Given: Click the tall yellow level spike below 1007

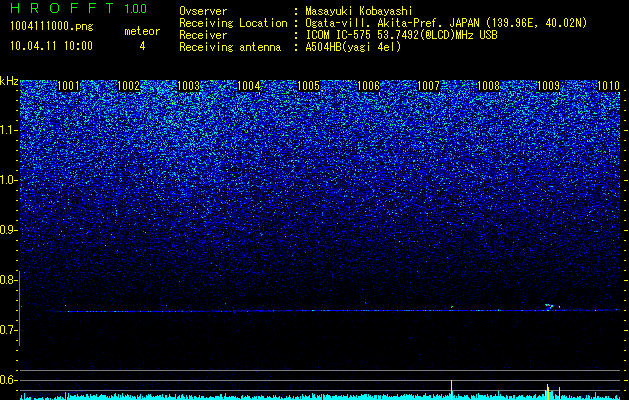Looking at the screenshot, I should (x=452, y=390).
